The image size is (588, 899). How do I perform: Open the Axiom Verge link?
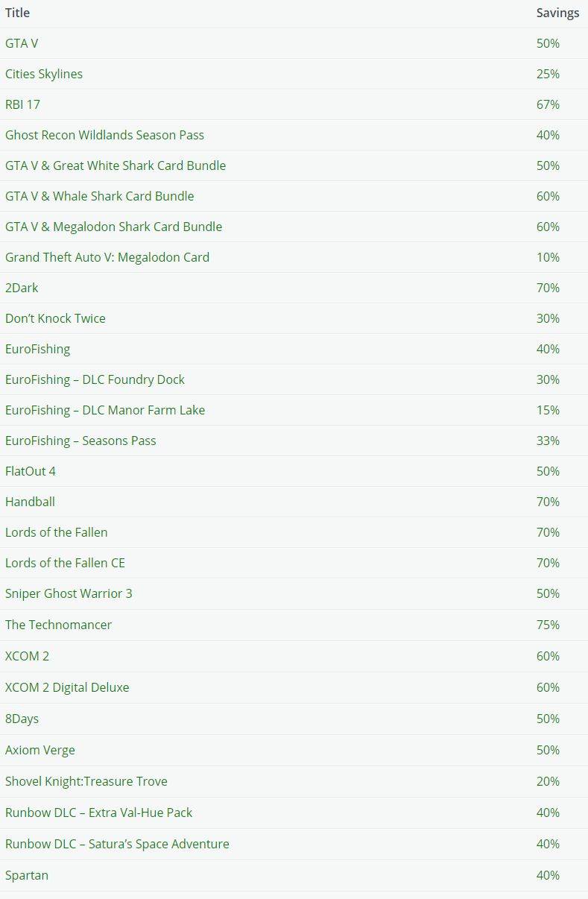(40, 750)
